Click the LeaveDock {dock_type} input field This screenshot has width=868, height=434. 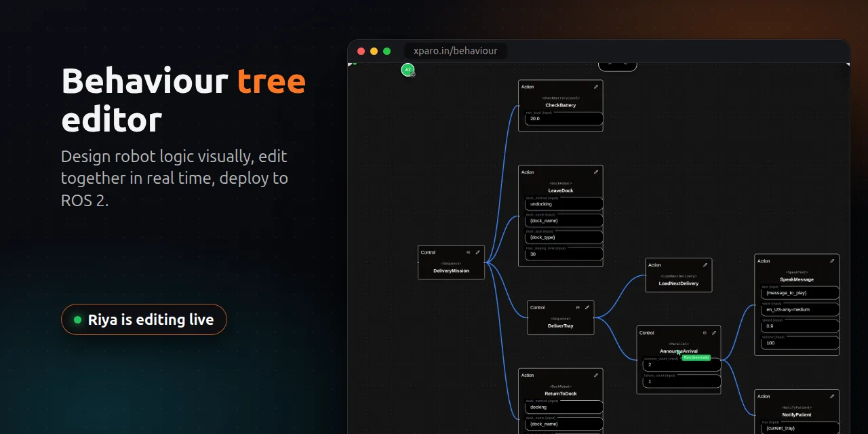(x=564, y=237)
